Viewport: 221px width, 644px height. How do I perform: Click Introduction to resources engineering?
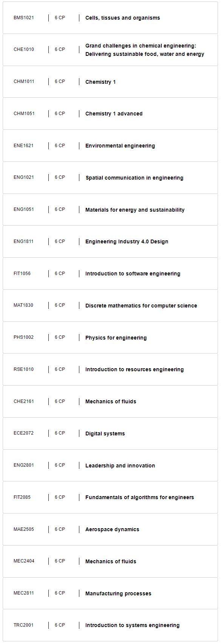(110, 369)
